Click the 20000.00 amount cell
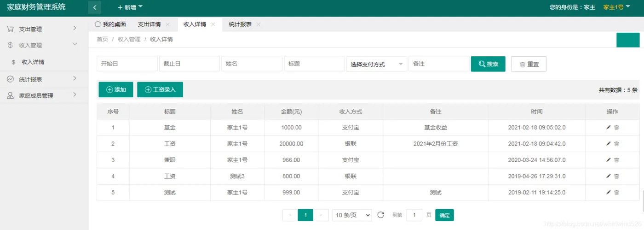The image size is (644, 230). (x=291, y=144)
